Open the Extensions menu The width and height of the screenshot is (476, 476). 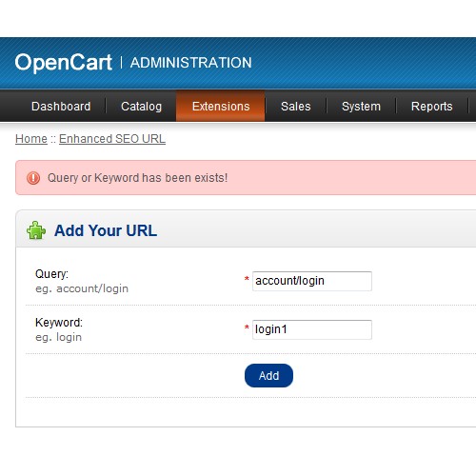pos(221,107)
